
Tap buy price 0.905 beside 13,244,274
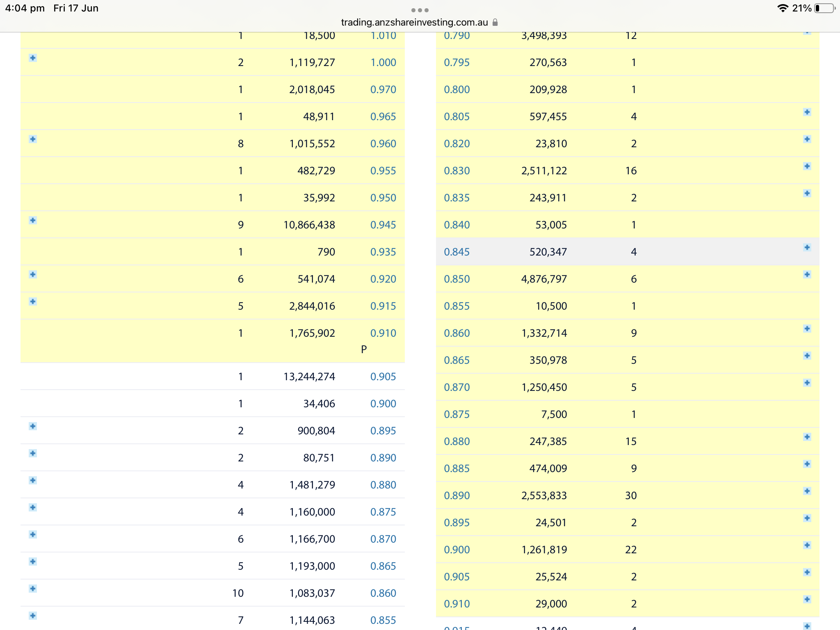383,377
